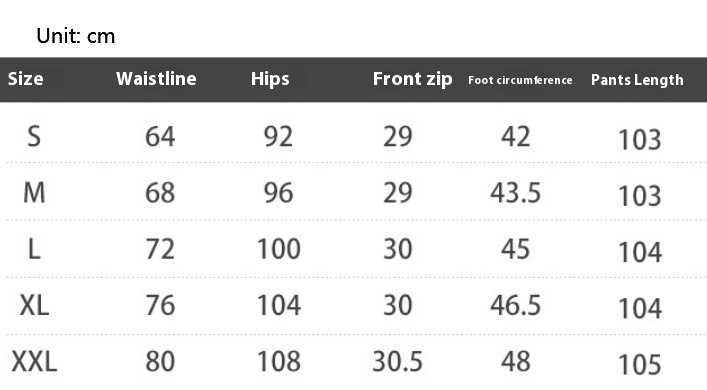
Task: Select waistline value 76 in XL row
Action: (160, 305)
